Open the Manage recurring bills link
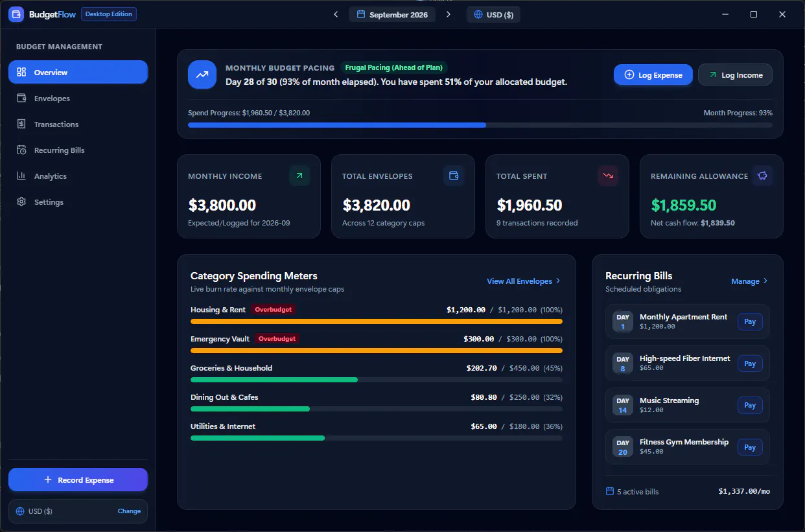The width and height of the screenshot is (805, 532). tap(750, 281)
